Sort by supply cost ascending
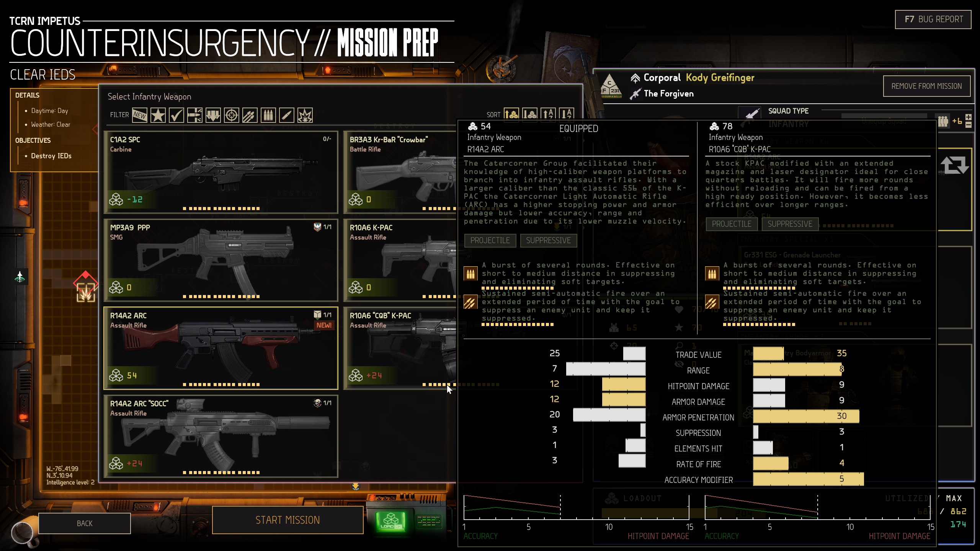Image resolution: width=980 pixels, height=551 pixels. click(511, 114)
